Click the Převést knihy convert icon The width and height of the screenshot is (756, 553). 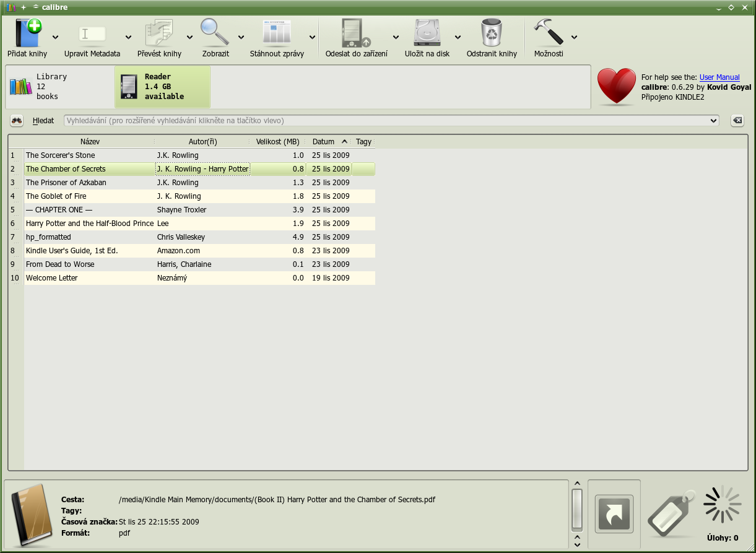[159, 33]
